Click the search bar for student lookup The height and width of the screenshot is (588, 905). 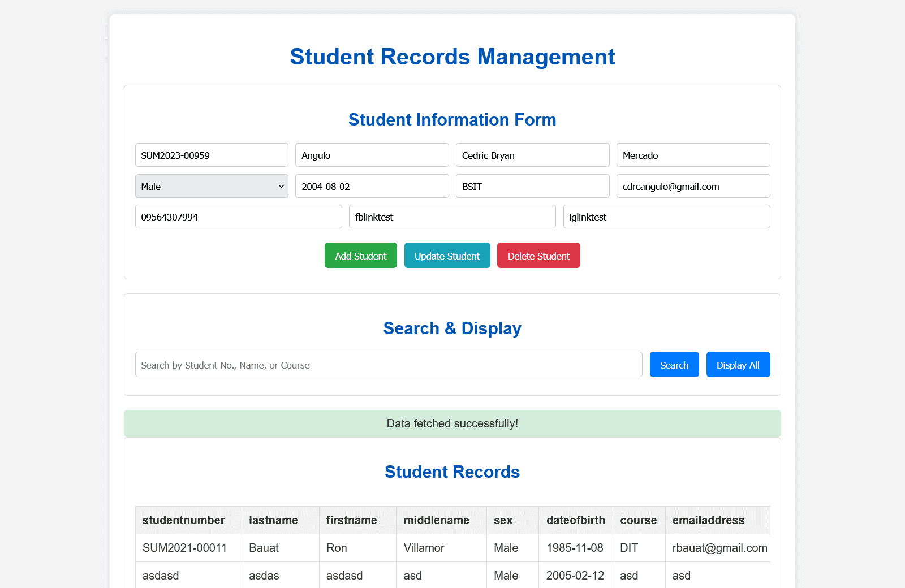tap(389, 364)
